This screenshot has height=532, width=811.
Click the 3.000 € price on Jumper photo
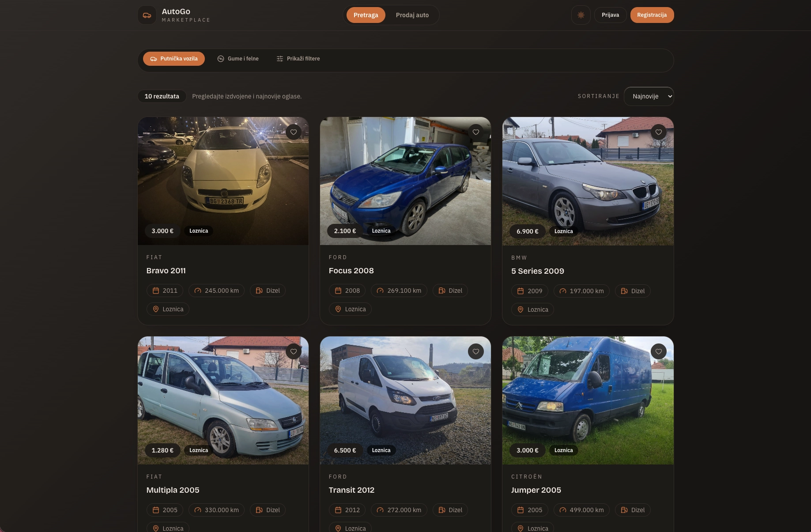click(528, 450)
